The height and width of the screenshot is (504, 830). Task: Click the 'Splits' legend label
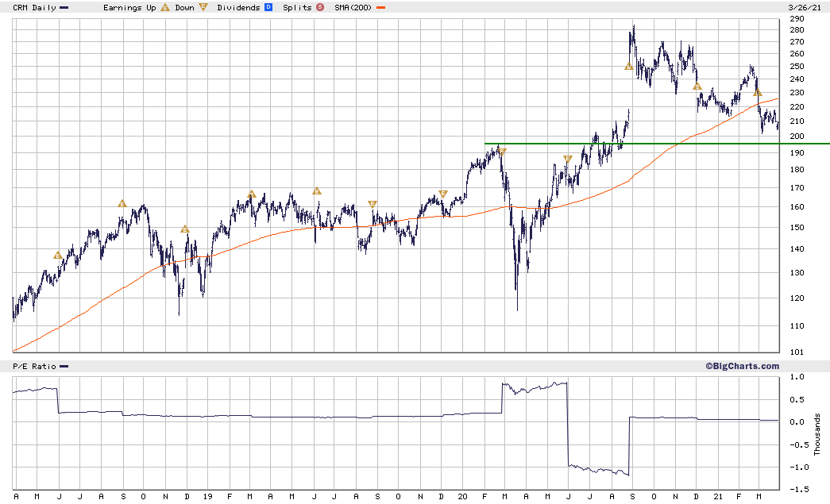click(x=298, y=7)
